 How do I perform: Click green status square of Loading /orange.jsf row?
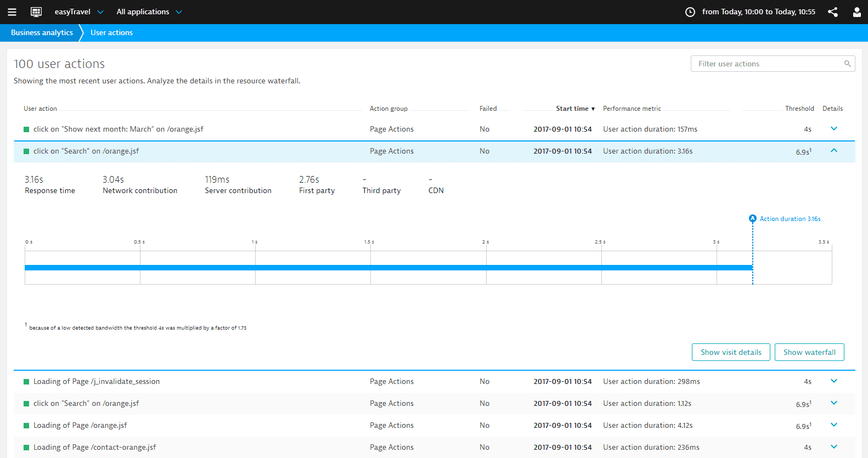point(26,426)
